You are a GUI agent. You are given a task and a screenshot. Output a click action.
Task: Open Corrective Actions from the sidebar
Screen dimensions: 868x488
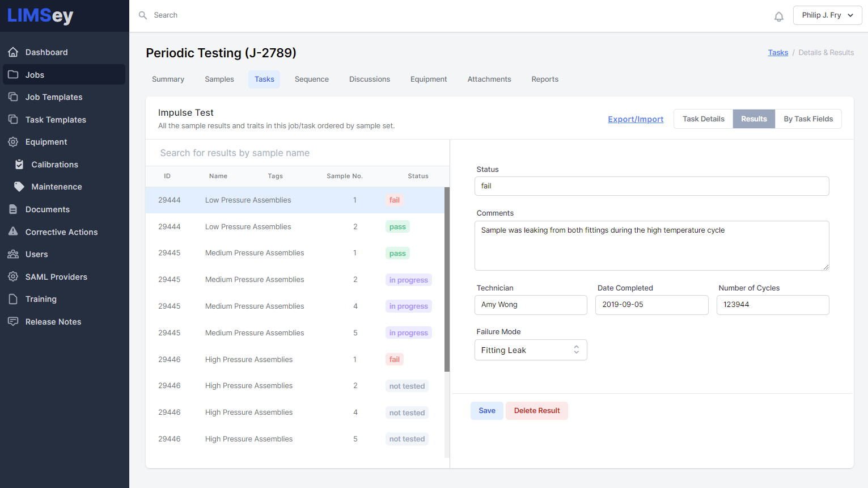click(12, 232)
